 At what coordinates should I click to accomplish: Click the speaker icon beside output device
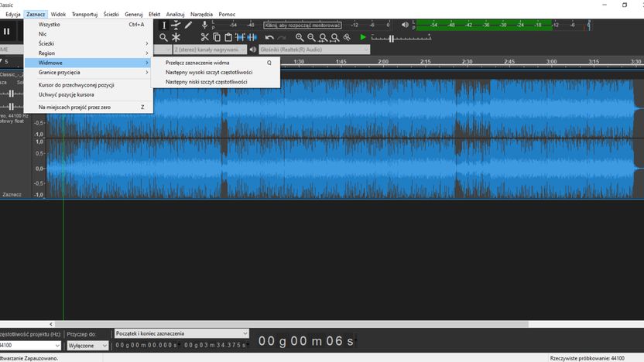click(x=253, y=50)
